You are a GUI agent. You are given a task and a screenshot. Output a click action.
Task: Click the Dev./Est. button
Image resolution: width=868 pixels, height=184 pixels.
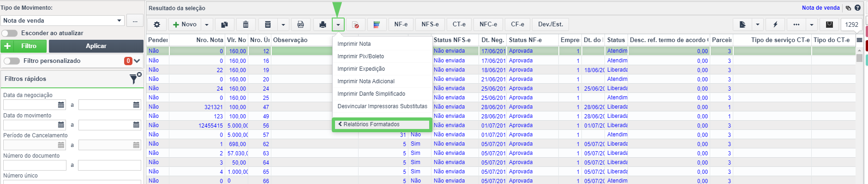coord(551,25)
